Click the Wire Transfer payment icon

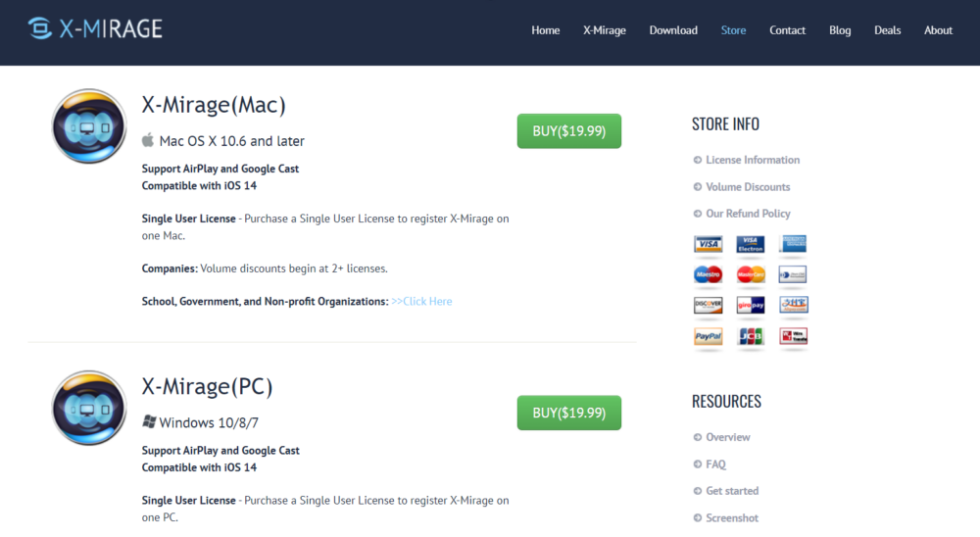point(793,336)
